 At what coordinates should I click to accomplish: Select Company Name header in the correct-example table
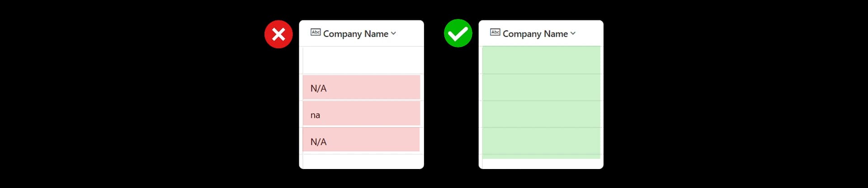(x=535, y=34)
